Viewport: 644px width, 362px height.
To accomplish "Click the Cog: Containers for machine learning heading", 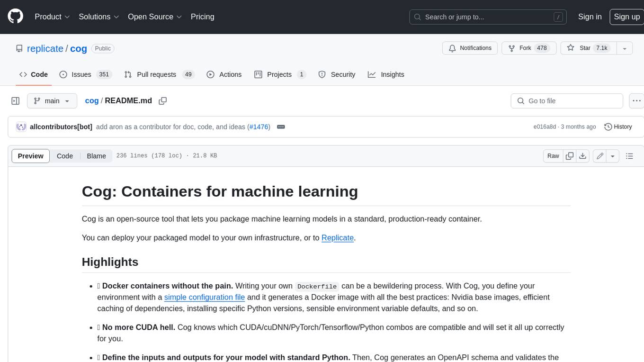I will [x=220, y=191].
